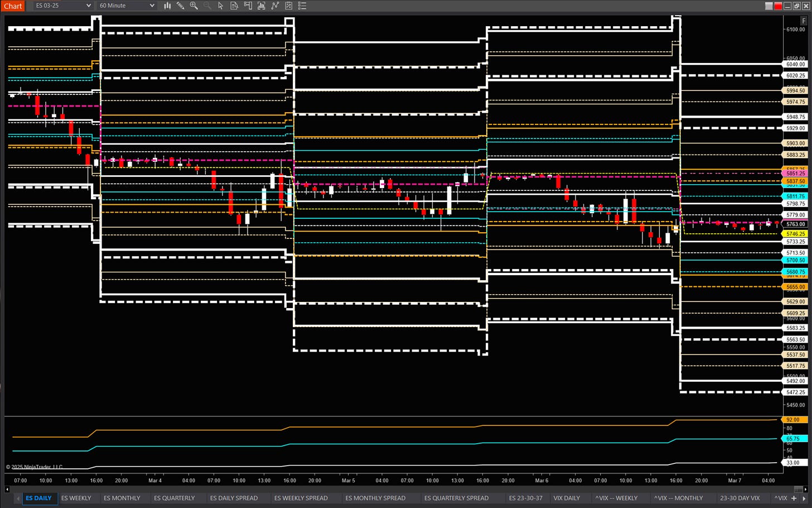Click the 5629.00 price marker
The image size is (812, 508).
[795, 301]
